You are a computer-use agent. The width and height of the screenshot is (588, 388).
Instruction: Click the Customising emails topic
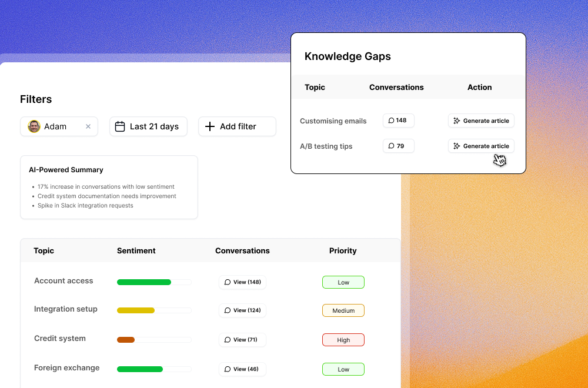click(333, 121)
